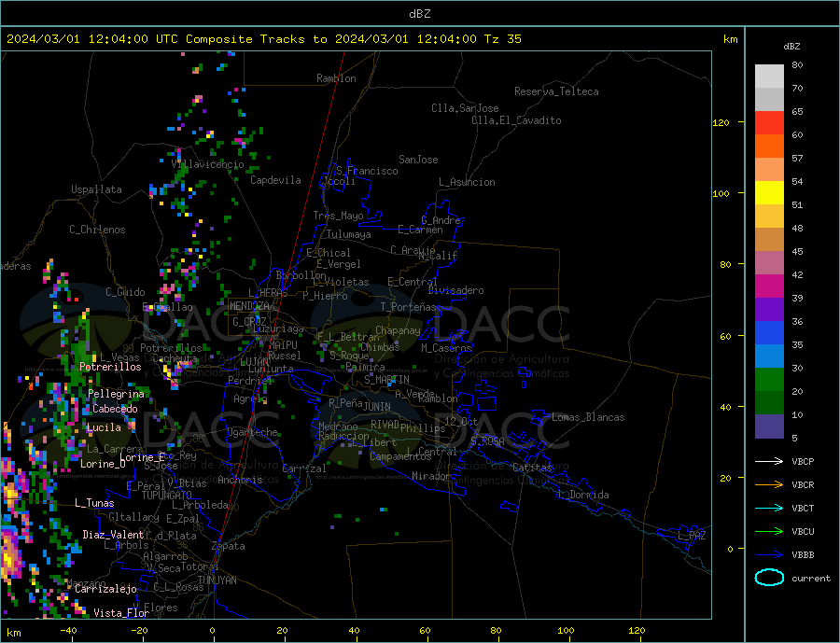Image resolution: width=840 pixels, height=643 pixels.
Task: Click the TUNUYAN label
Action: click(217, 580)
